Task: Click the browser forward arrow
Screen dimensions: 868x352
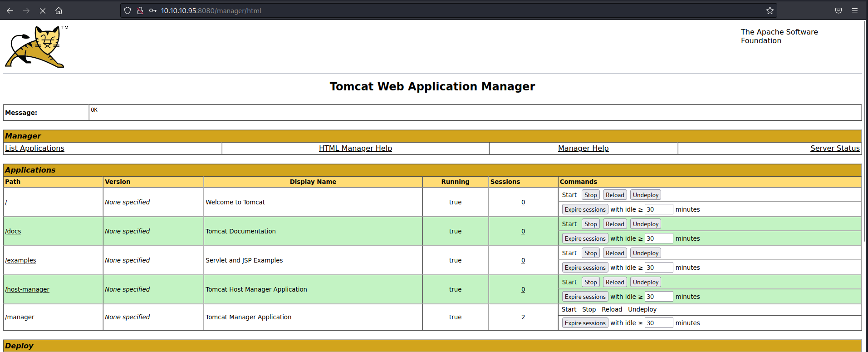Action: pyautogui.click(x=26, y=10)
